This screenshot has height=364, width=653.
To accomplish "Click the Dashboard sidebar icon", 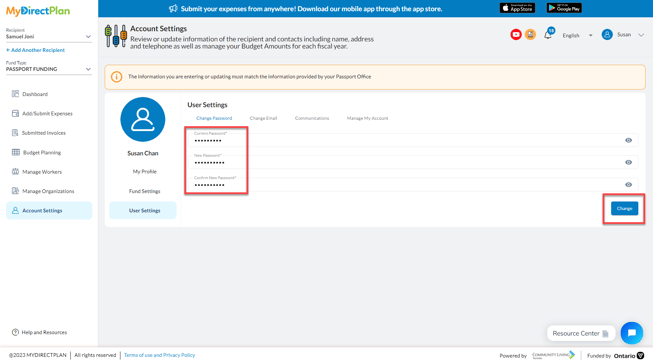I will [x=15, y=94].
